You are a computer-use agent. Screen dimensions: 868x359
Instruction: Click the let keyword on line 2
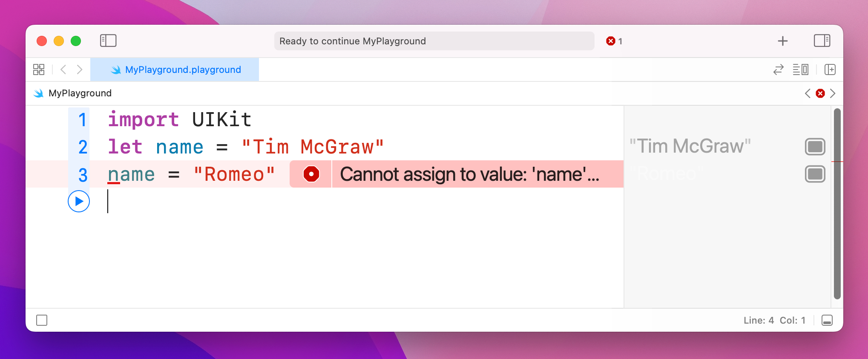(x=125, y=147)
